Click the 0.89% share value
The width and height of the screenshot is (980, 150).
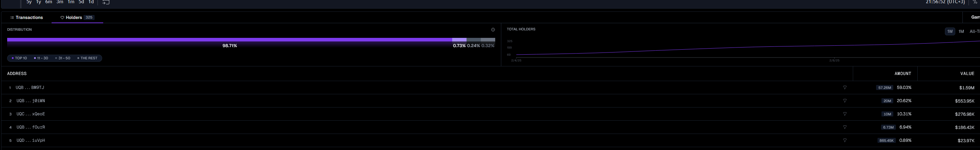tap(905, 140)
